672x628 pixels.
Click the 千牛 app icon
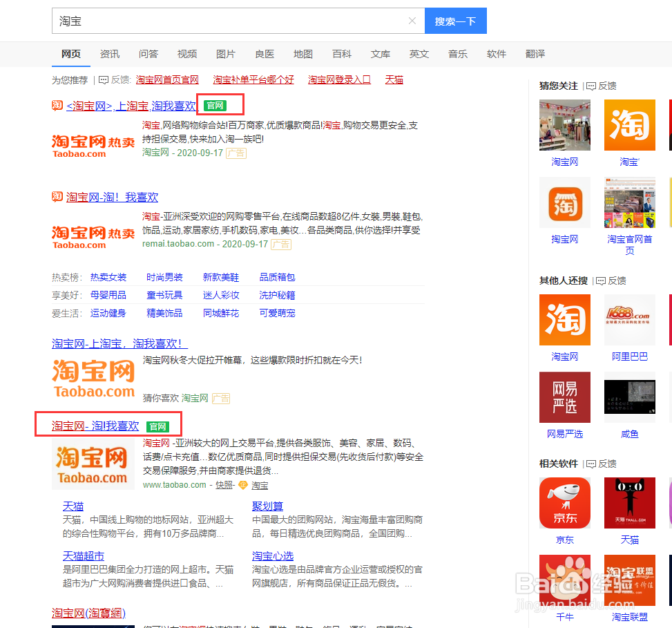click(x=565, y=580)
